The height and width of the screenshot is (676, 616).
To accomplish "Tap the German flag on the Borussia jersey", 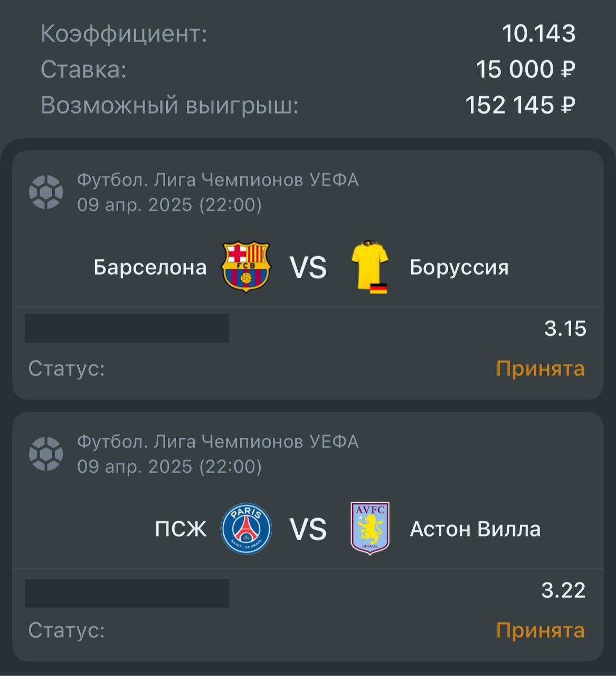I will pos(378,288).
